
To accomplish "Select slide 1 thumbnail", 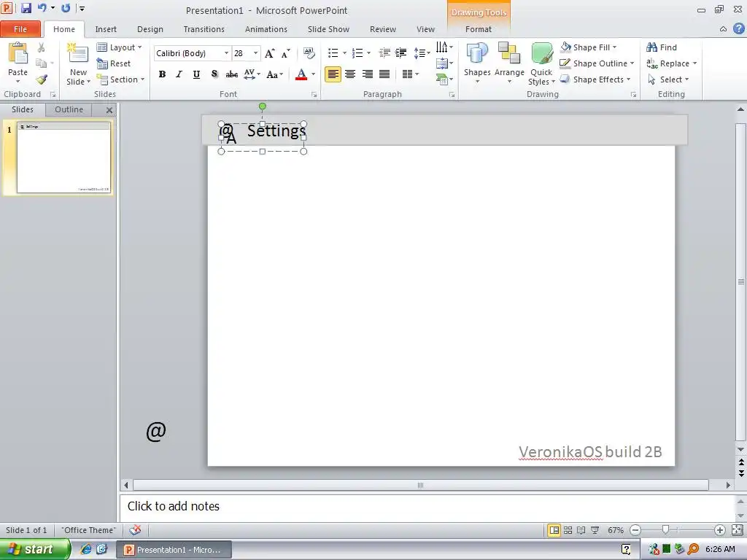I will [x=63, y=157].
